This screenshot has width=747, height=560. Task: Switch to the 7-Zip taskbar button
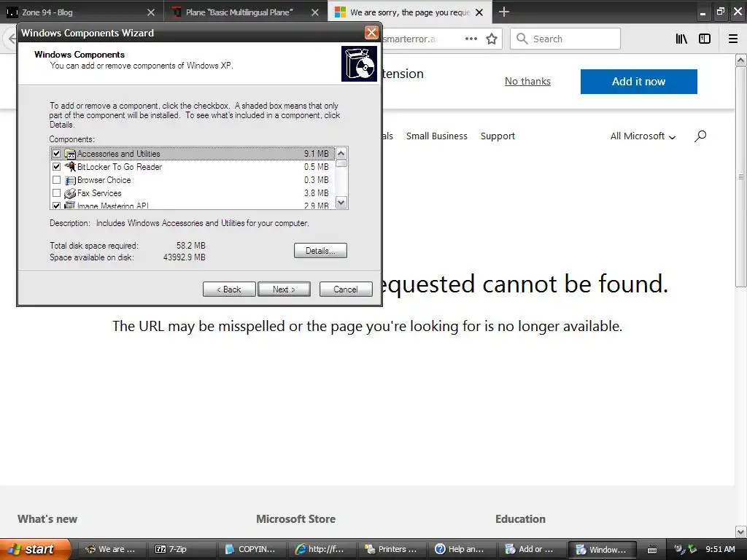coord(181,549)
